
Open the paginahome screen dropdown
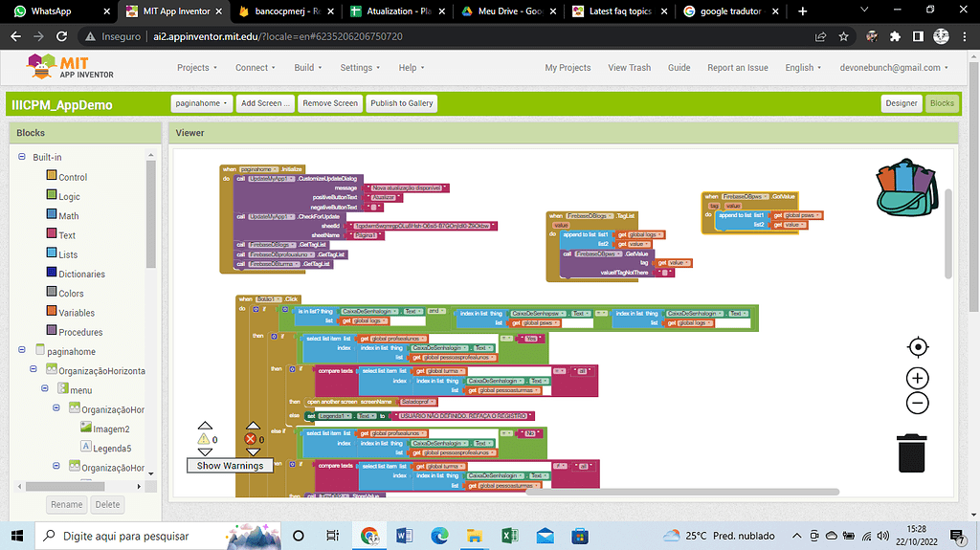201,103
